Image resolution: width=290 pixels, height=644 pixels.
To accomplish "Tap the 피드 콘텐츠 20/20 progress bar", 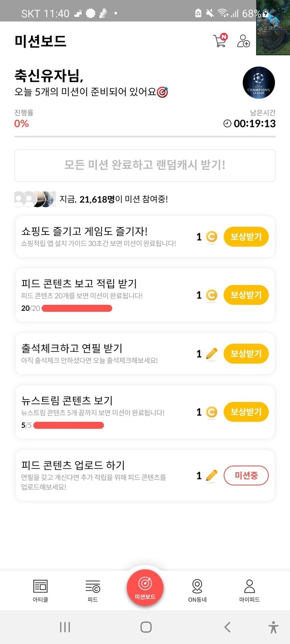I will pyautogui.click(x=77, y=308).
